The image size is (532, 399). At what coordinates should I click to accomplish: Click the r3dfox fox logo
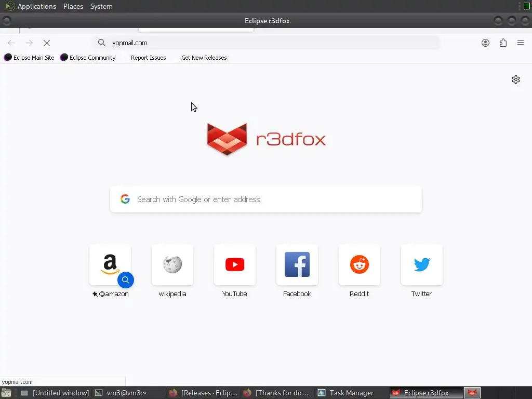(227, 139)
